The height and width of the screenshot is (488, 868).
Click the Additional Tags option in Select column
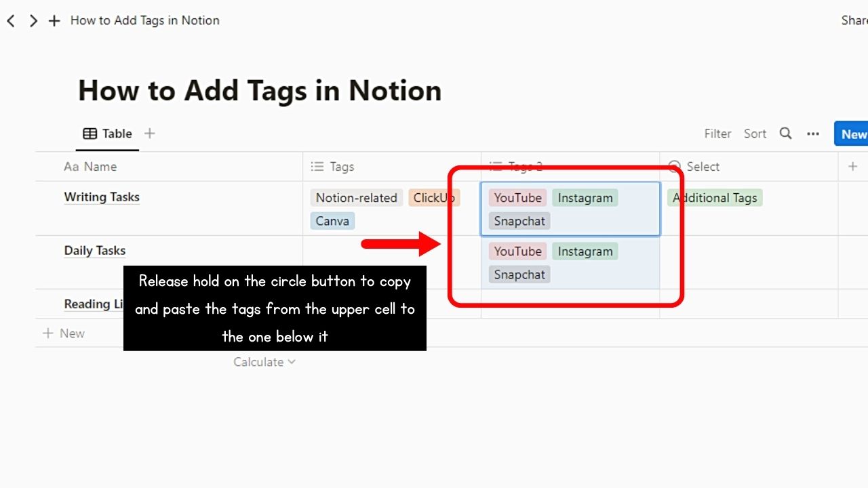(x=715, y=197)
